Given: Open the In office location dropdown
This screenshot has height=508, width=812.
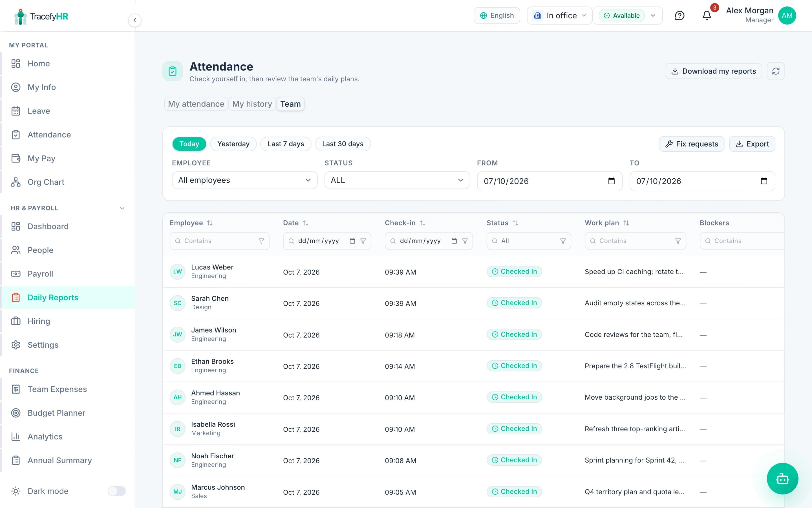Looking at the screenshot, I should click(x=559, y=16).
